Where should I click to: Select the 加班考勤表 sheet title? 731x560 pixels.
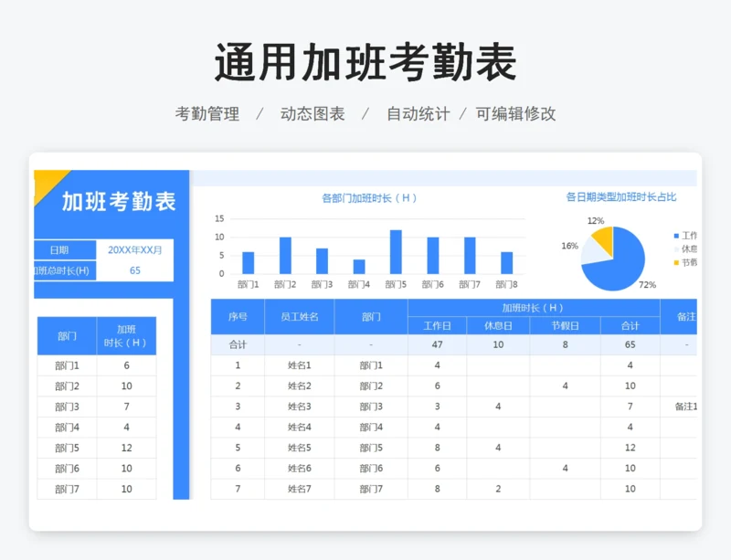click(x=119, y=201)
